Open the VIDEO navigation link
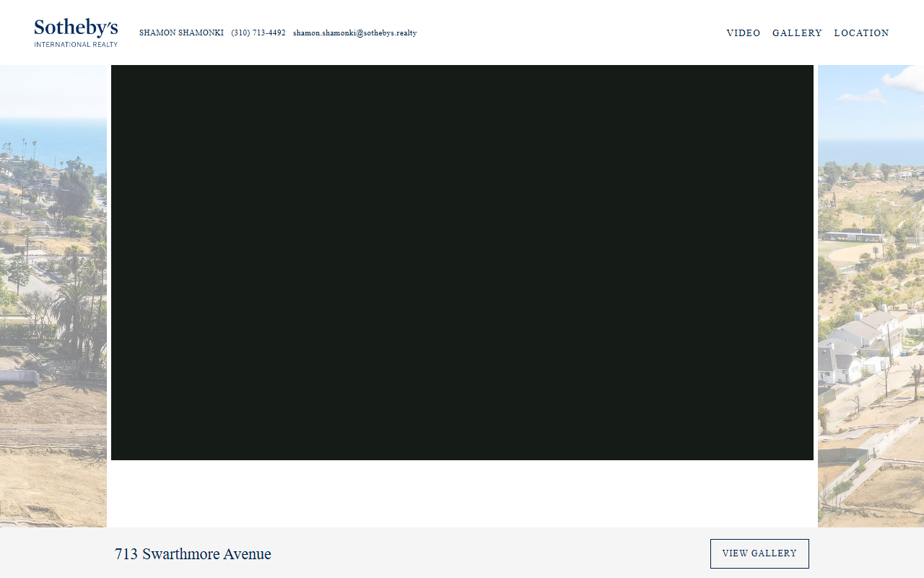The width and height of the screenshot is (924, 578). [x=744, y=33]
